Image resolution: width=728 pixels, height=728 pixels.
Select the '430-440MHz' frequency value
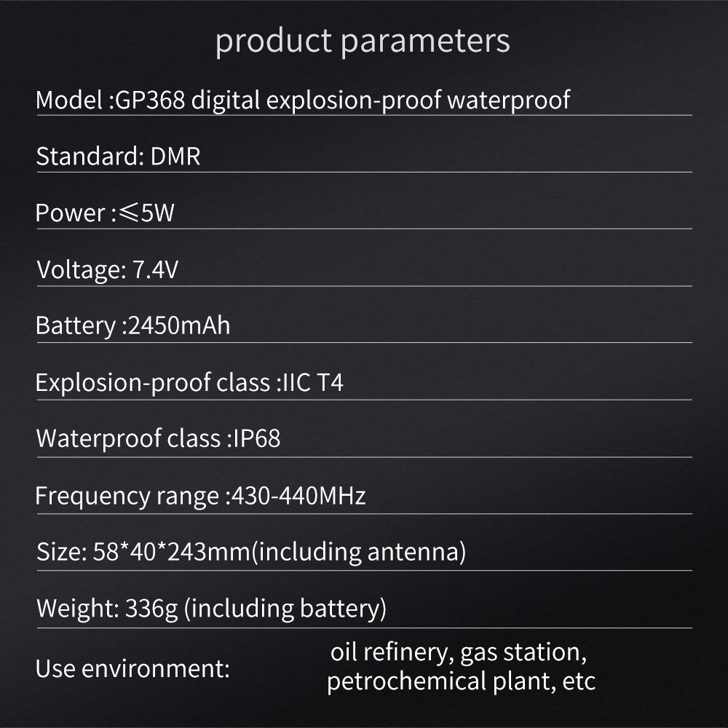pos(296,496)
